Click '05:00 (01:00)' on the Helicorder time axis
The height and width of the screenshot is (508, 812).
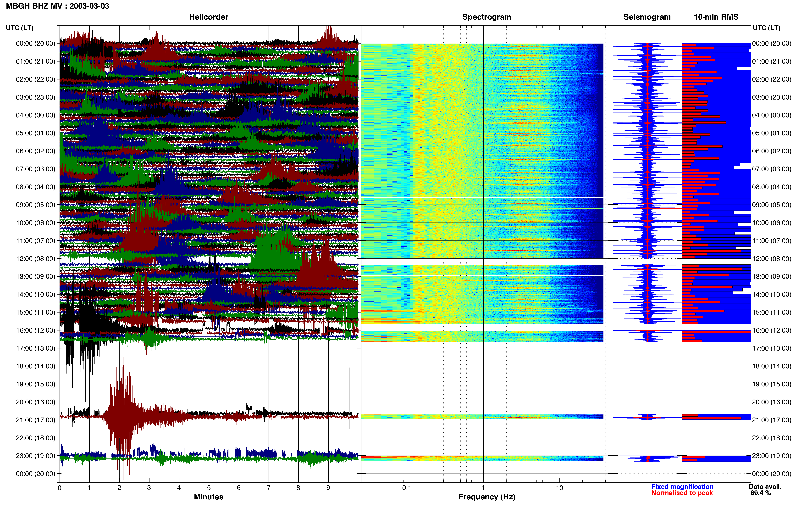tap(36, 133)
